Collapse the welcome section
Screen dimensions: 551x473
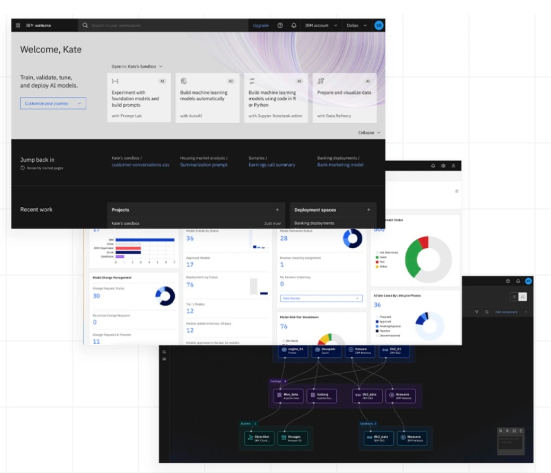369,132
